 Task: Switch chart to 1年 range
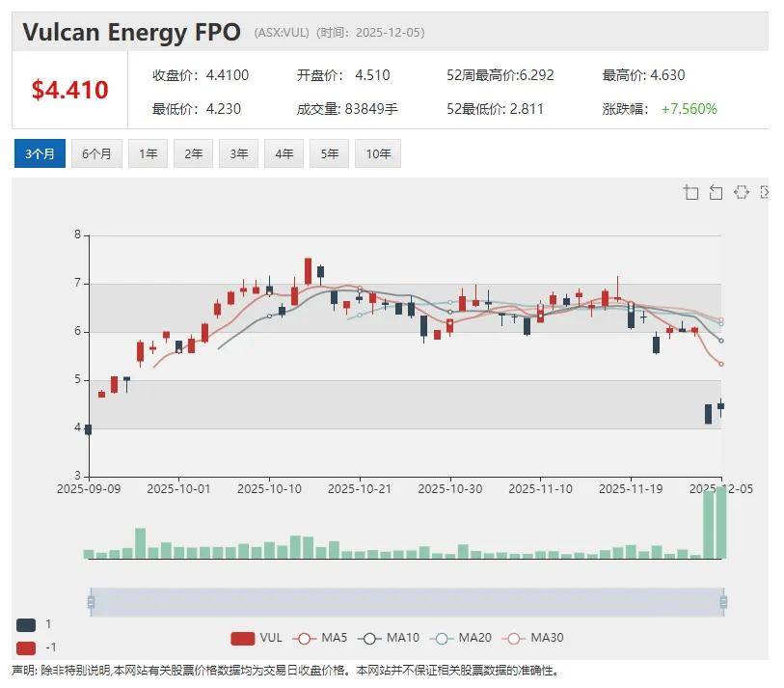(148, 153)
